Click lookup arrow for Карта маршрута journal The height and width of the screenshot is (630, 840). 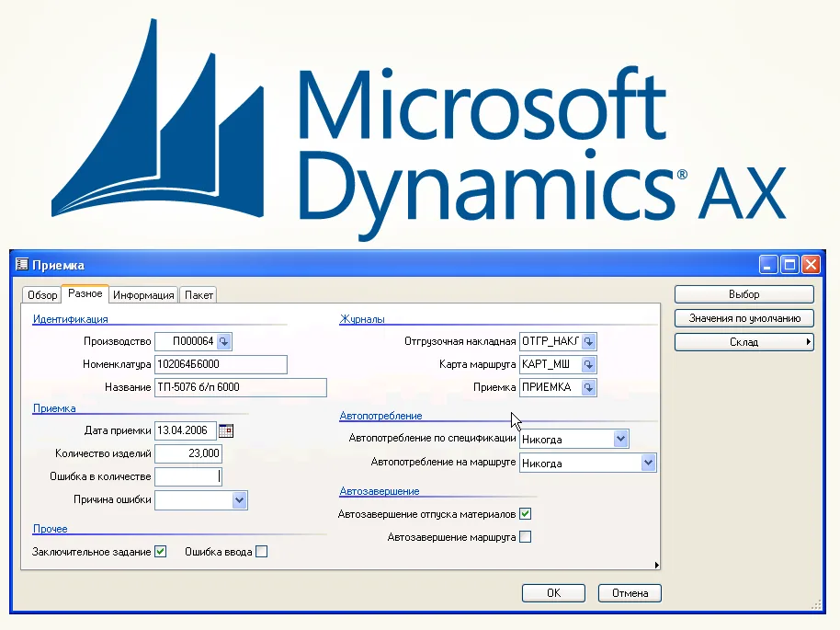[x=589, y=364]
